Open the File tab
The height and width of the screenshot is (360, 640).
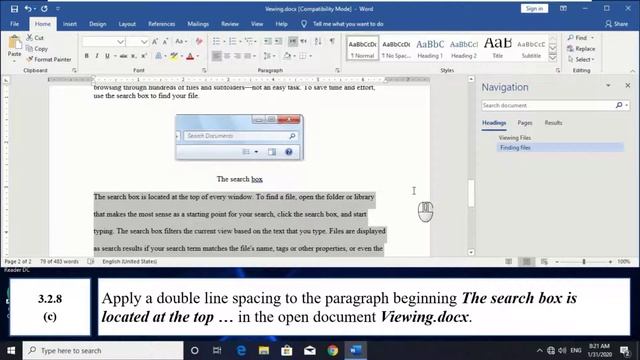click(x=15, y=24)
